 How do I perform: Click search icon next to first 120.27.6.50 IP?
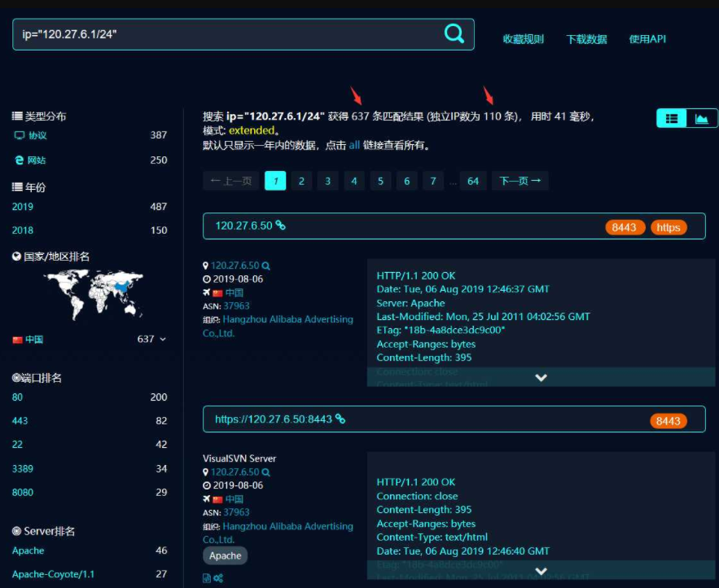click(265, 265)
